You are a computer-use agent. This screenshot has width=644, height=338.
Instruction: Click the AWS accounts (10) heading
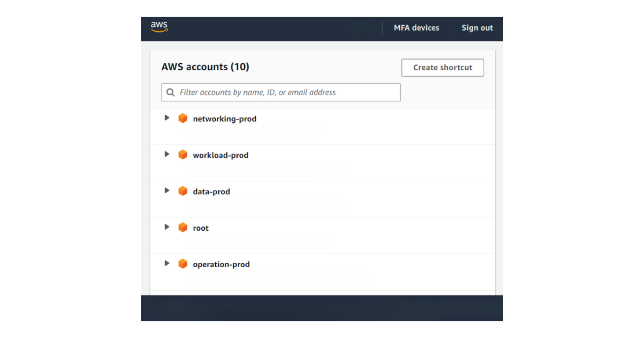206,67
